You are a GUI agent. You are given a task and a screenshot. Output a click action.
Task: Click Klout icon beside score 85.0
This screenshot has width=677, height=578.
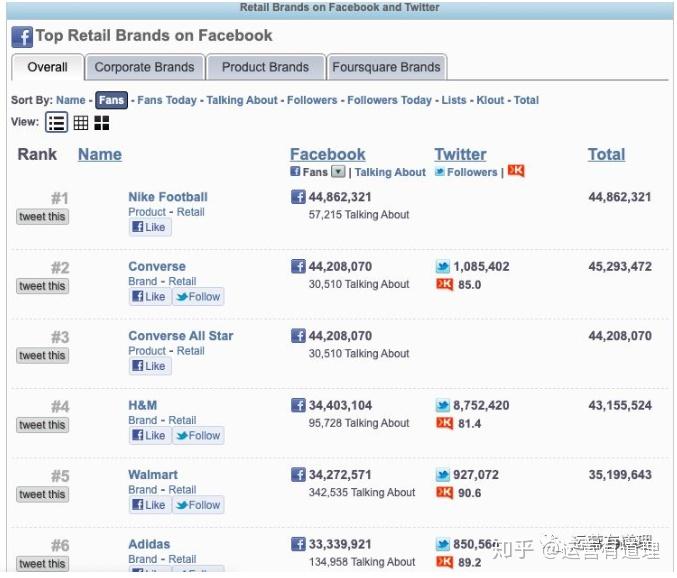pos(445,284)
